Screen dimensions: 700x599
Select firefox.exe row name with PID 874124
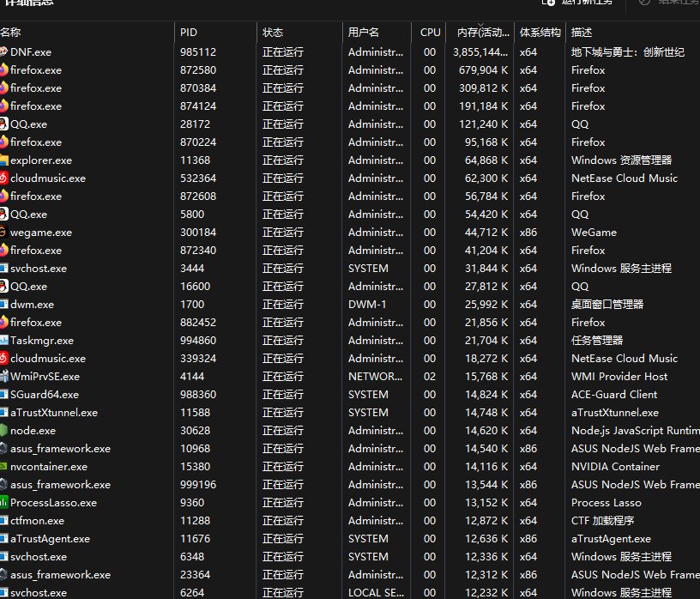click(x=36, y=106)
